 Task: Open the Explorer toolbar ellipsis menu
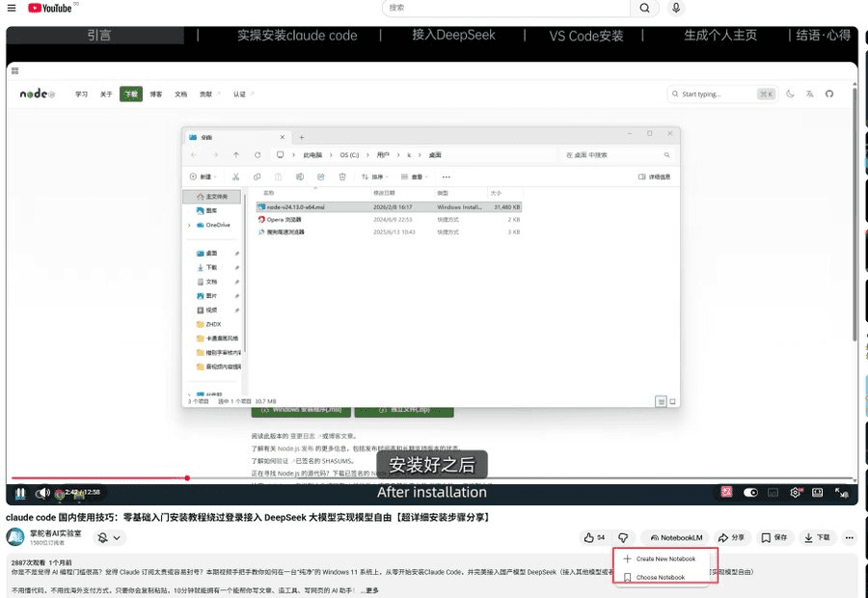(x=447, y=177)
